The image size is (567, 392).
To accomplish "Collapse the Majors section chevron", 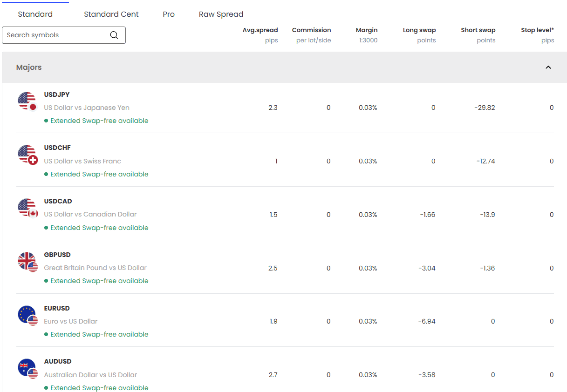I will coord(548,68).
